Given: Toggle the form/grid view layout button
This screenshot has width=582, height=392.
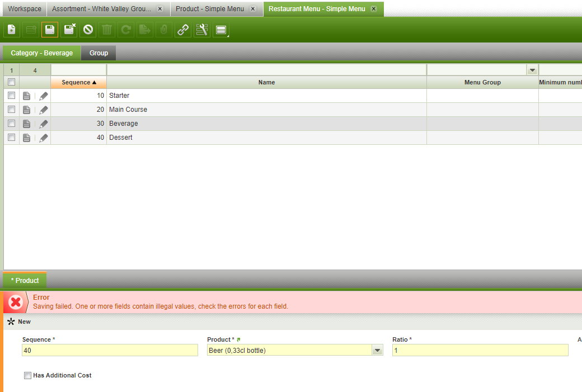Looking at the screenshot, I should pos(221,30).
